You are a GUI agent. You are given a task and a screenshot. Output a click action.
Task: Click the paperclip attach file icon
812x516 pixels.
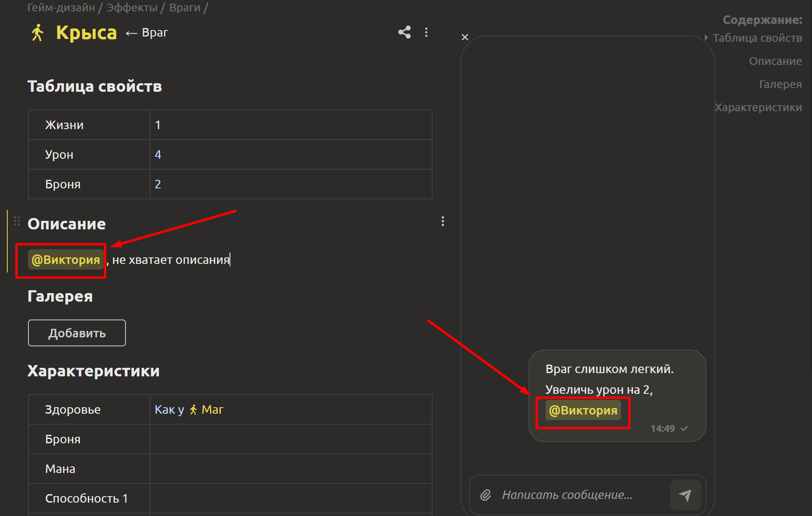485,495
